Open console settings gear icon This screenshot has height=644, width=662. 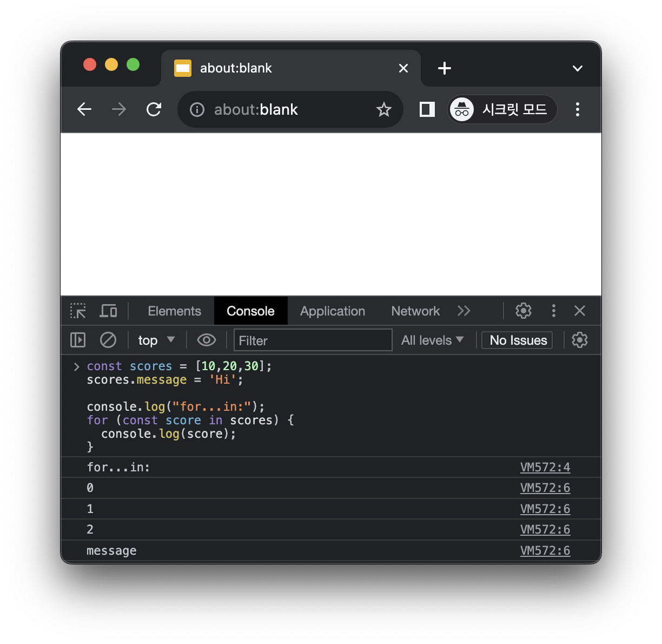(580, 340)
